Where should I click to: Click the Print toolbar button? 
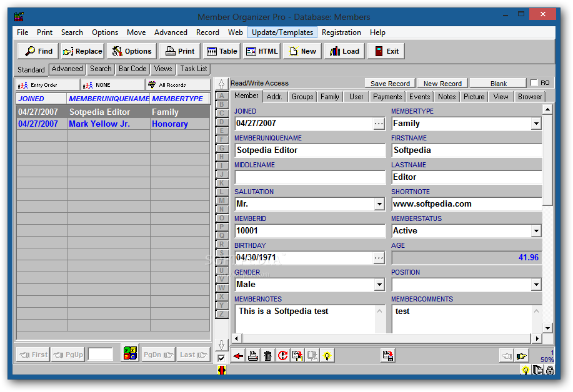pos(180,51)
